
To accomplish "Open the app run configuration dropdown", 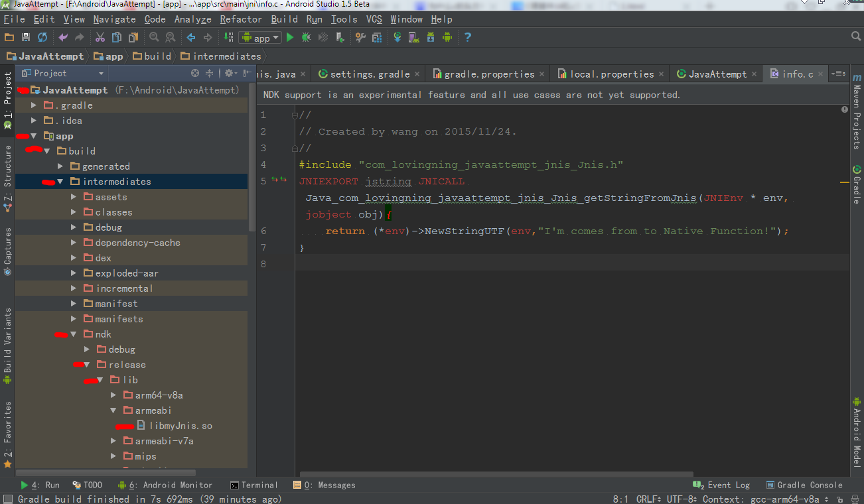I will click(261, 38).
